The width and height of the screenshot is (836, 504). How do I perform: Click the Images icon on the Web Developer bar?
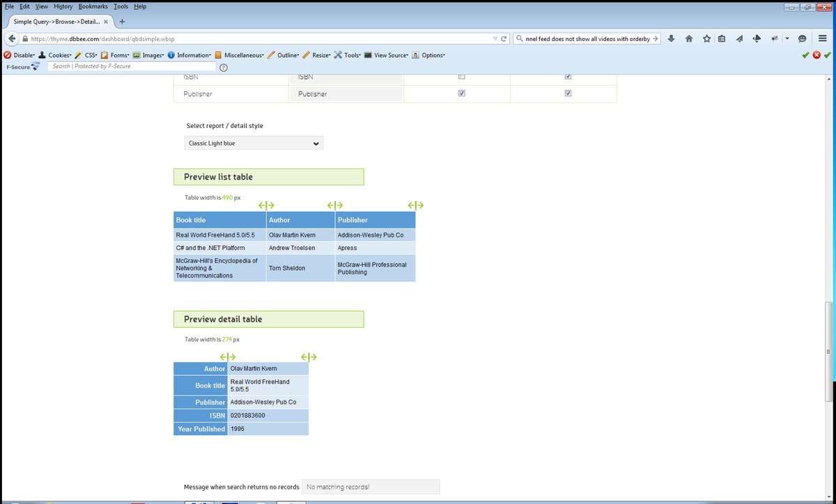click(x=137, y=55)
